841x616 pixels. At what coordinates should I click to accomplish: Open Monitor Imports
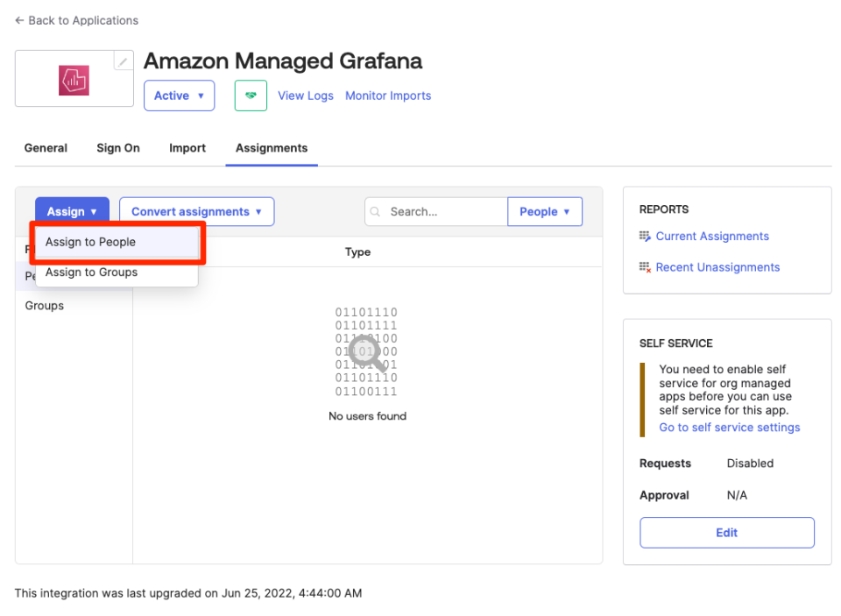click(x=388, y=96)
